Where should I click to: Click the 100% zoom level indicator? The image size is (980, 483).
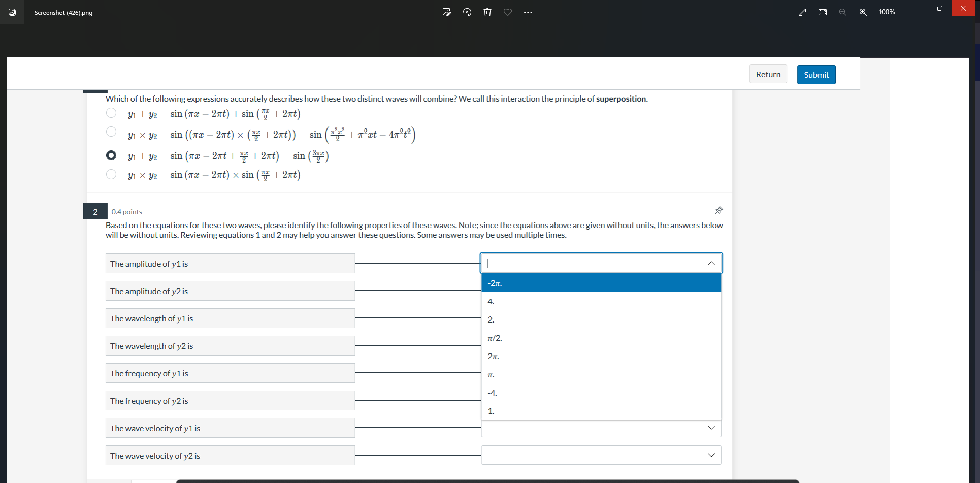pyautogui.click(x=887, y=12)
